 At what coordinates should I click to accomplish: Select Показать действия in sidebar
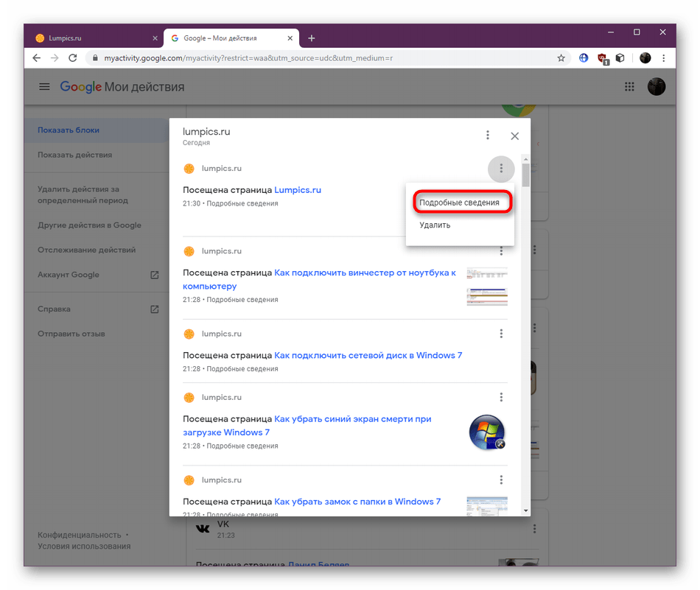click(96, 155)
